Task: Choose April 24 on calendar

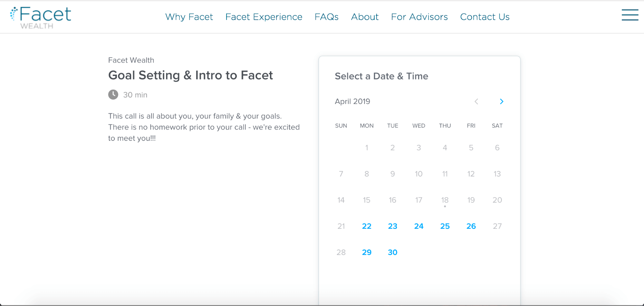Action: click(418, 226)
